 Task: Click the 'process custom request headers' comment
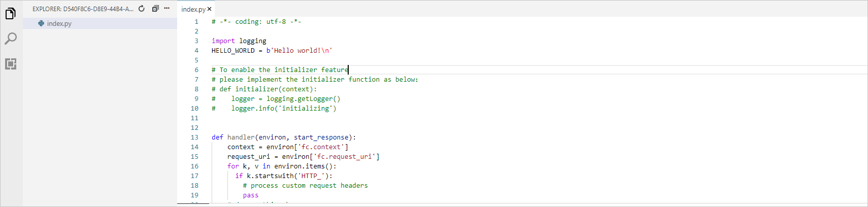(306, 186)
